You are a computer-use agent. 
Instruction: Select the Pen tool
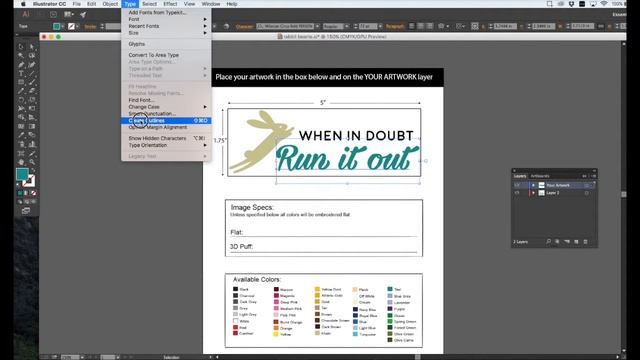(21, 64)
